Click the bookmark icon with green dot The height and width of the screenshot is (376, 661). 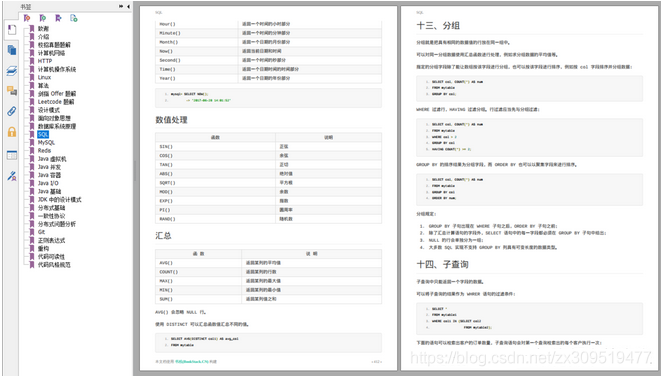click(x=43, y=18)
